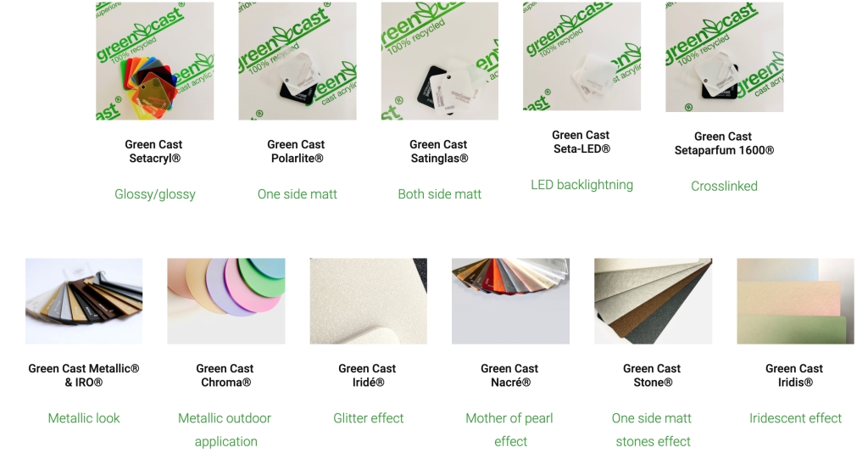Open the Metallic & IRO swatches image
The height and width of the screenshot is (470, 868).
pyautogui.click(x=84, y=301)
